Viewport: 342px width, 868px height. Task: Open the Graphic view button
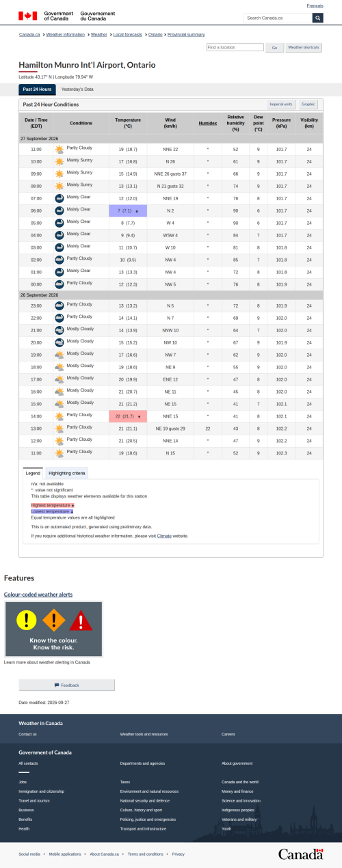tap(308, 105)
